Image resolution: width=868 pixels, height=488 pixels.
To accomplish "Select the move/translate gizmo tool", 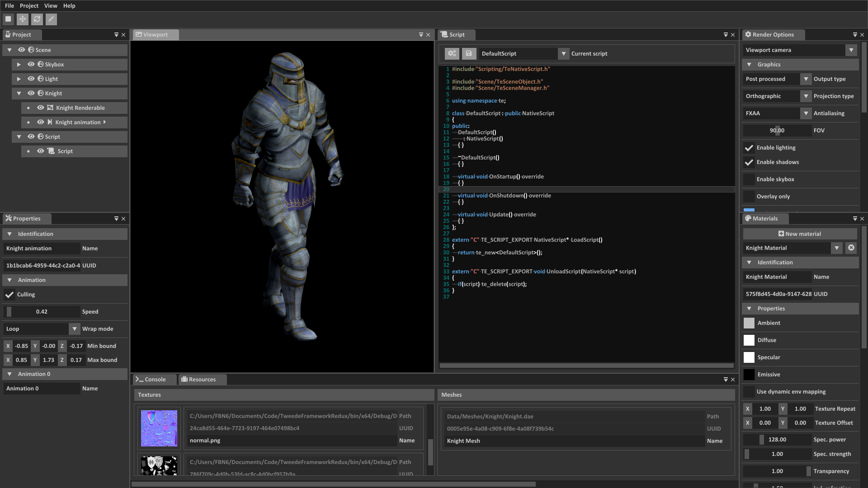I will coord(22,19).
